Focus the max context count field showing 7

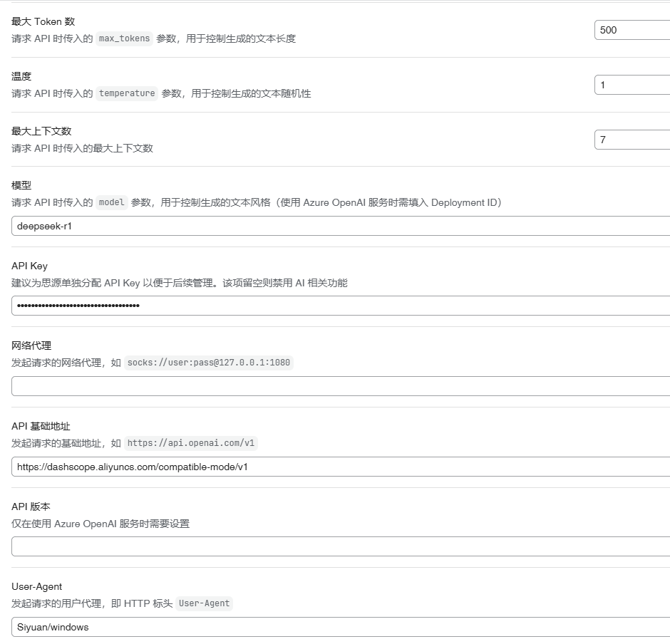tap(632, 140)
